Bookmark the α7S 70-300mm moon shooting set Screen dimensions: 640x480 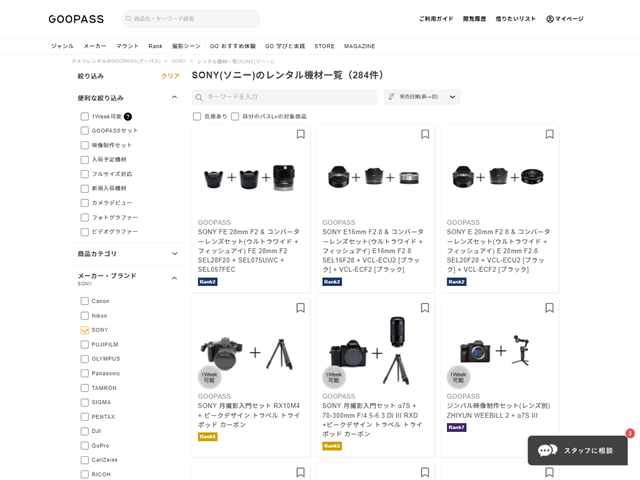click(425, 308)
